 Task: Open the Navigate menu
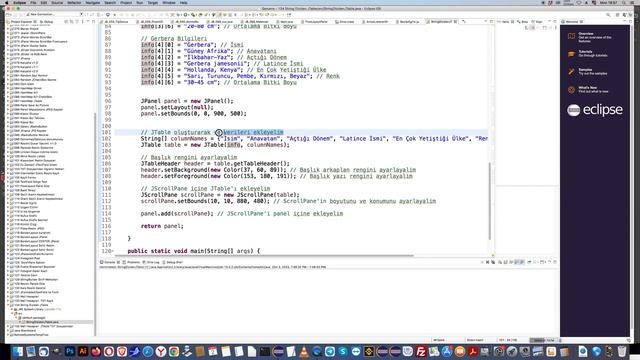(x=93, y=2)
